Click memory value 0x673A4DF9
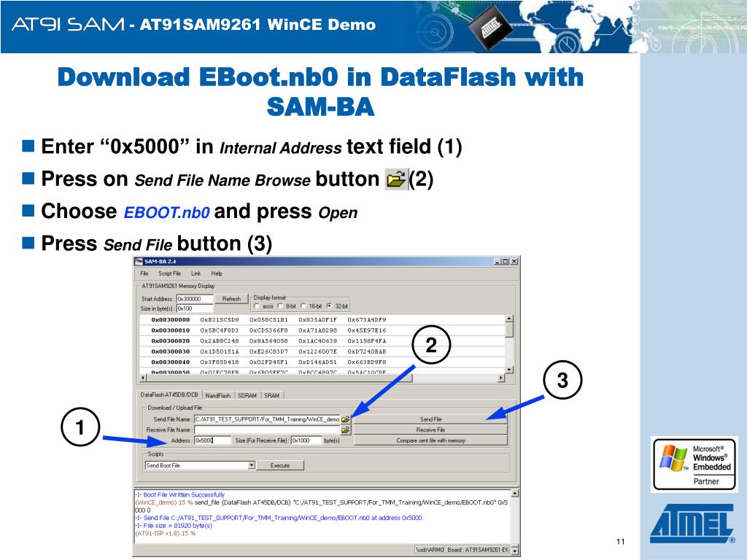 coord(367,320)
